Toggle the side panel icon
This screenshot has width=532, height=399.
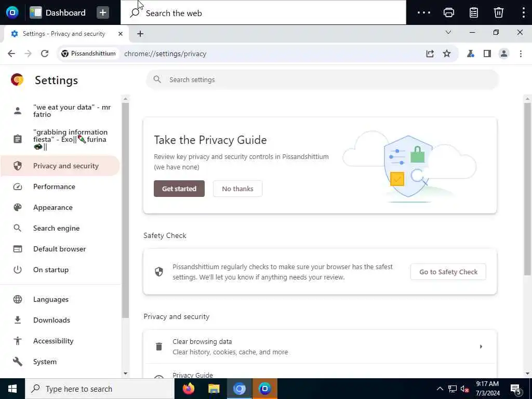click(487, 54)
